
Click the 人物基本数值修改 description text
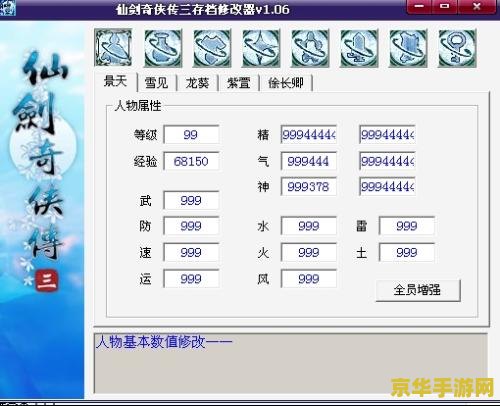coord(164,342)
